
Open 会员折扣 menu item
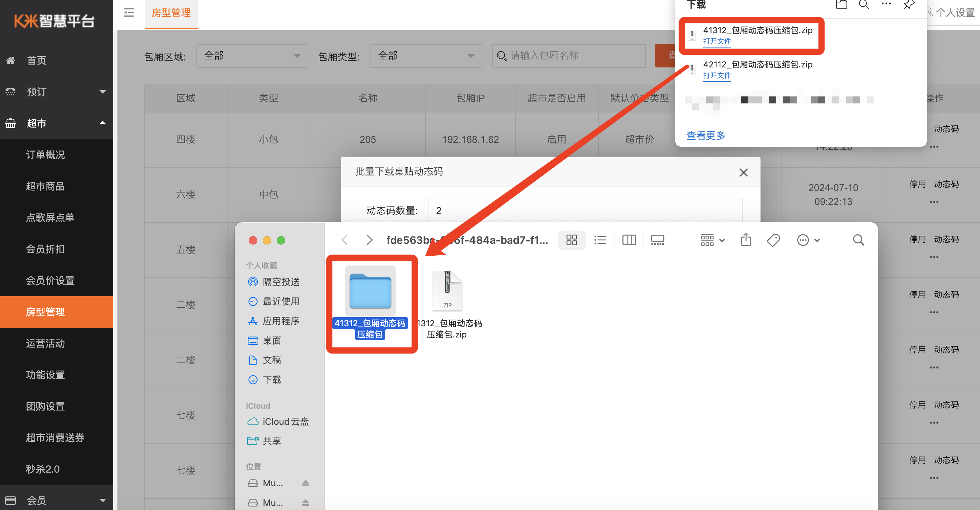click(x=45, y=249)
